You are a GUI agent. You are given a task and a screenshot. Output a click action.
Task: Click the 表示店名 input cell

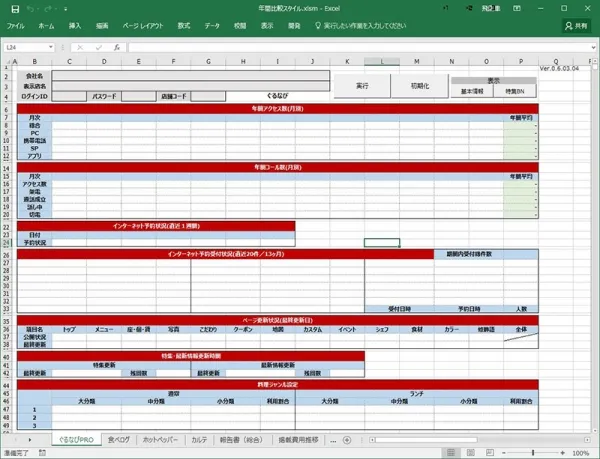point(191,86)
